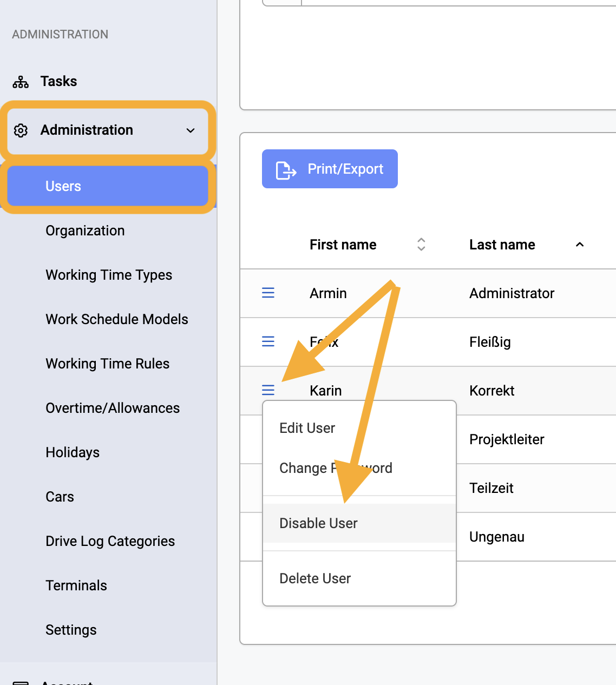Image resolution: width=616 pixels, height=685 pixels.
Task: Select the Administrator last name cell
Action: 512,293
